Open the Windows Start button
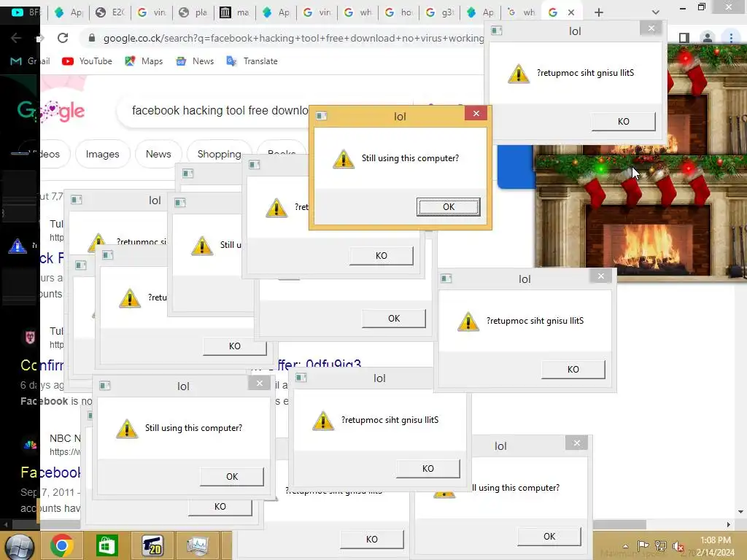The height and width of the screenshot is (560, 747). 18,546
